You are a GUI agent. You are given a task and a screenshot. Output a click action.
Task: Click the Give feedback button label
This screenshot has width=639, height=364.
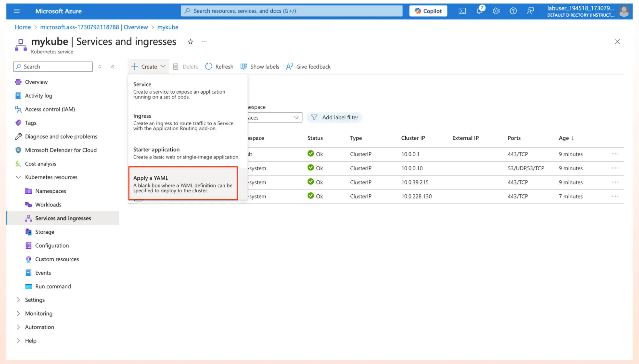click(313, 66)
